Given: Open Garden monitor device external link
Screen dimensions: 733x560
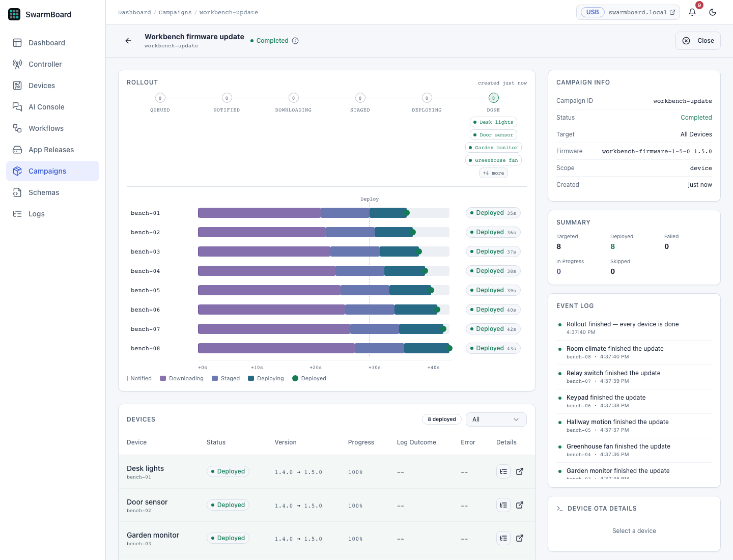Looking at the screenshot, I should click(x=520, y=538).
